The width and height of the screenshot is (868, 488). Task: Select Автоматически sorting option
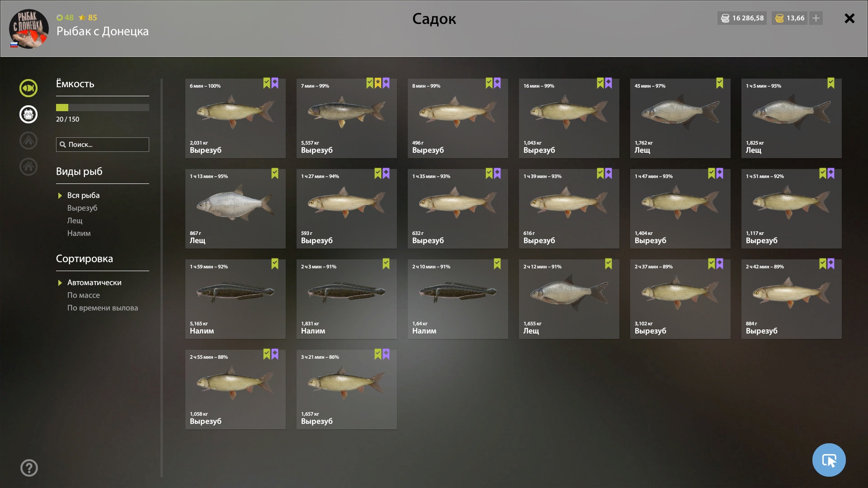94,282
